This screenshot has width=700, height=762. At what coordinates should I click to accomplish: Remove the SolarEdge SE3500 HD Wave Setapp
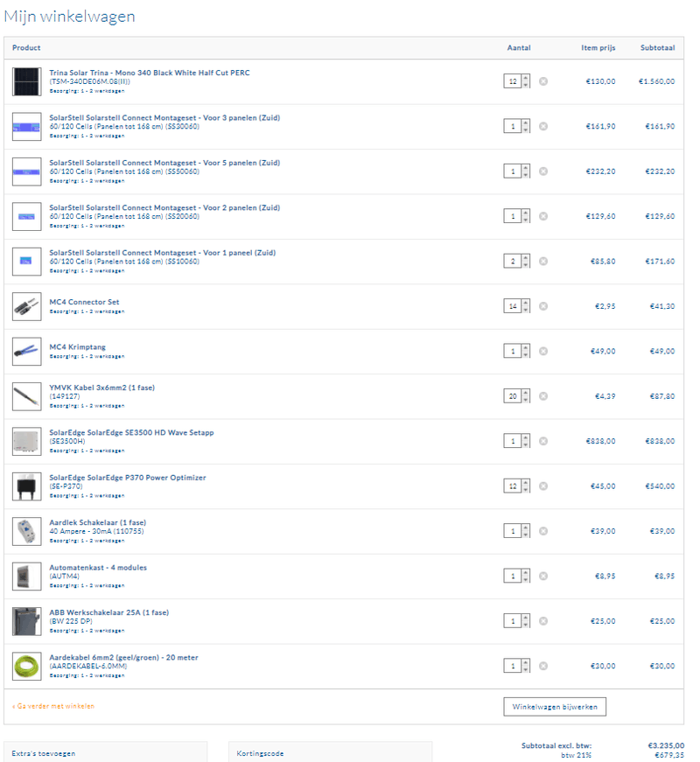click(543, 441)
